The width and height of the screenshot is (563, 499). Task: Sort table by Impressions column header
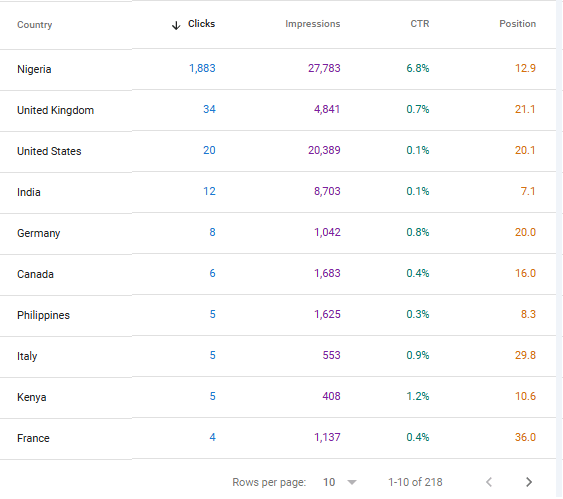(x=312, y=24)
